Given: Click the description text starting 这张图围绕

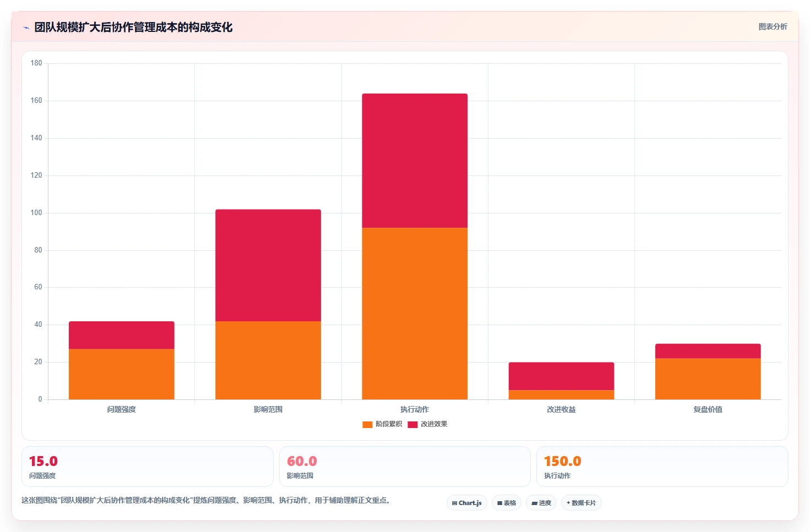Looking at the screenshot, I should pos(206,500).
